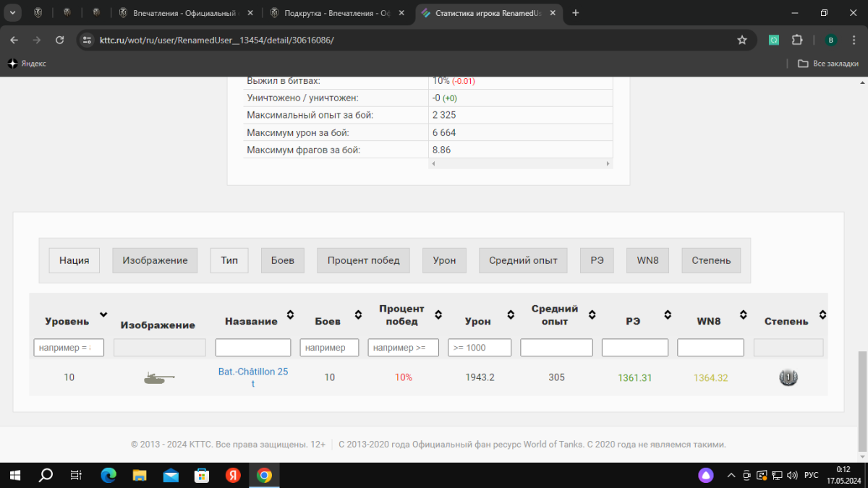
Task: Open Microsoft Edge from the taskbar
Action: 109,475
